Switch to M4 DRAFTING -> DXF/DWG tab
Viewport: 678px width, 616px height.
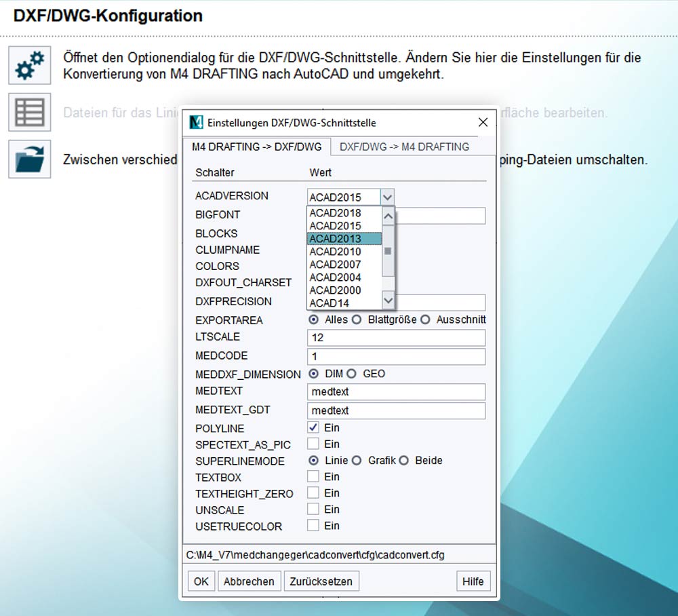[257, 147]
